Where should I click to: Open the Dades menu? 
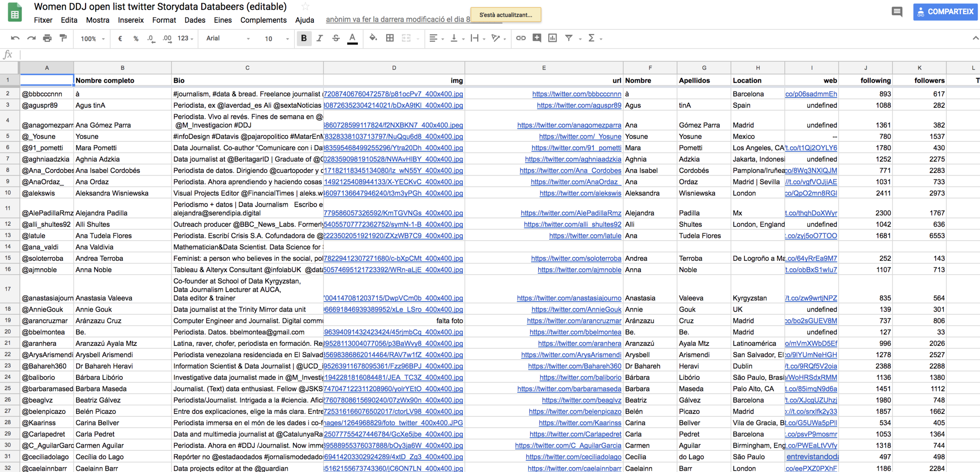[x=194, y=20]
